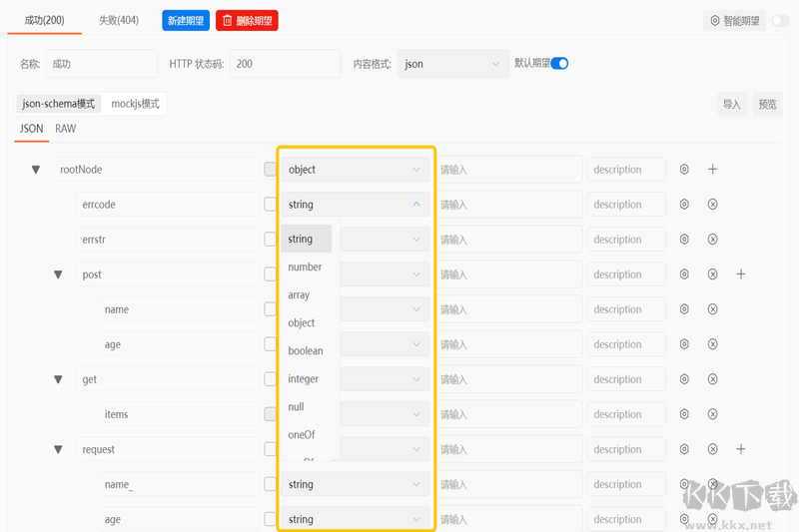This screenshot has width=799, height=532.
Task: Switch to mockjs模式 tab
Action: [135, 104]
